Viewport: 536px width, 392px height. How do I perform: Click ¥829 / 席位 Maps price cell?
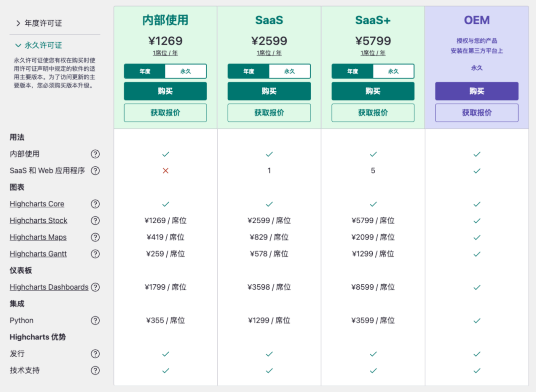[269, 237]
